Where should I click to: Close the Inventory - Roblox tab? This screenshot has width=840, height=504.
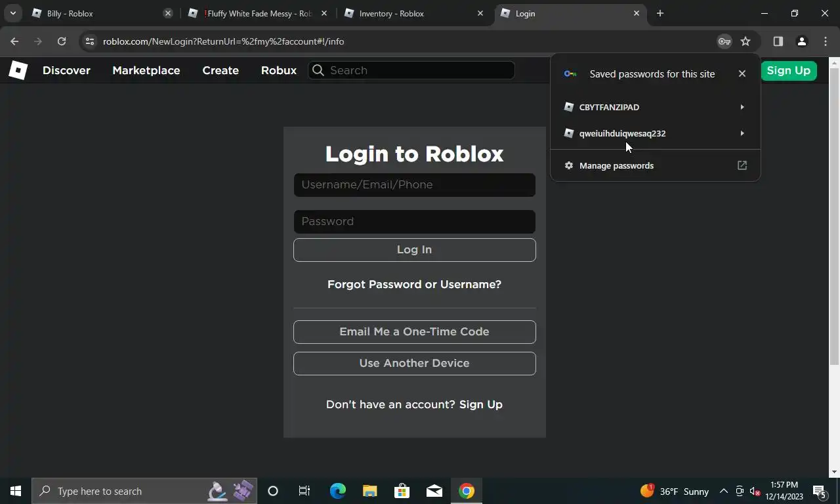(x=480, y=13)
